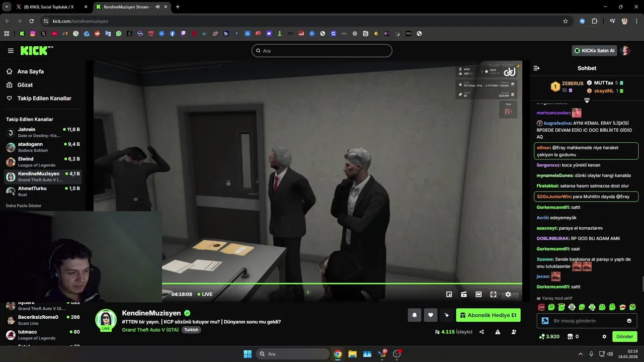The image size is (644, 362).
Task: Click the Turkish language tag
Action: pos(191,330)
